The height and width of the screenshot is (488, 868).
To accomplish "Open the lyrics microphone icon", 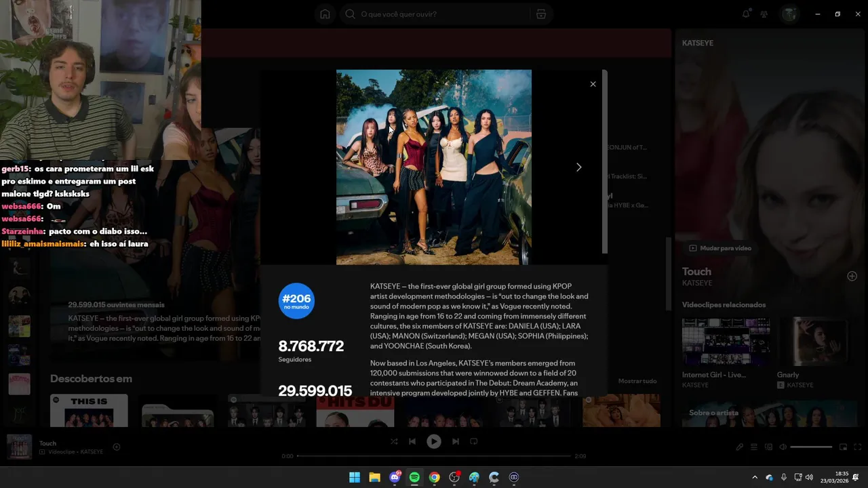I will click(740, 447).
